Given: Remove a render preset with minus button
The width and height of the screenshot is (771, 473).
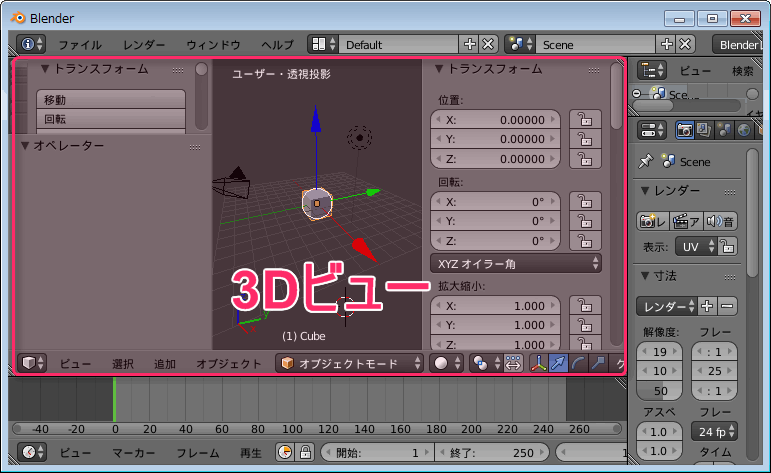Looking at the screenshot, I should click(x=727, y=306).
